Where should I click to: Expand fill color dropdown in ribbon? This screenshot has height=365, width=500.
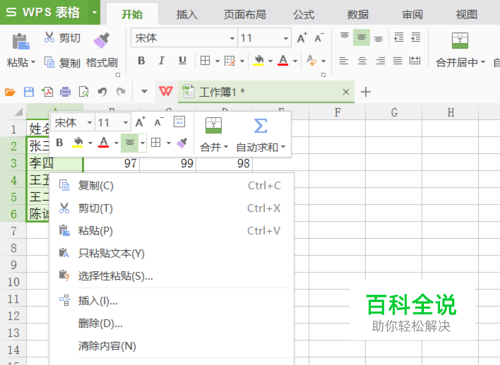coord(270,61)
